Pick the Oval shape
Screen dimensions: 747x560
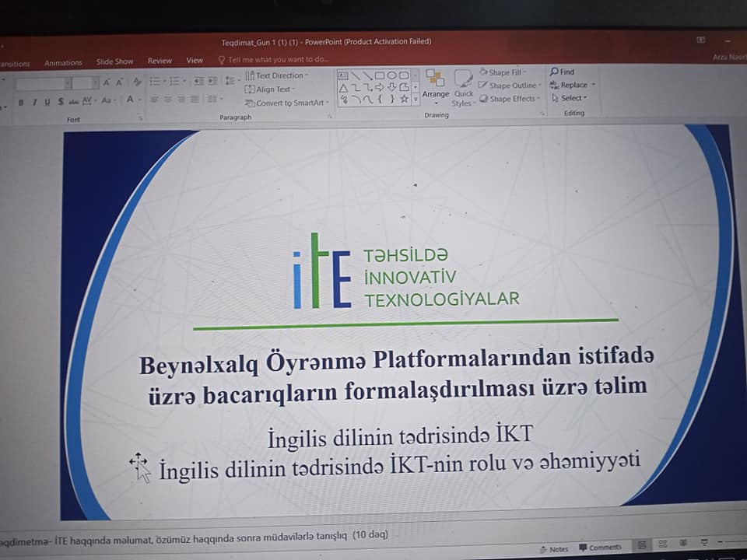391,75
